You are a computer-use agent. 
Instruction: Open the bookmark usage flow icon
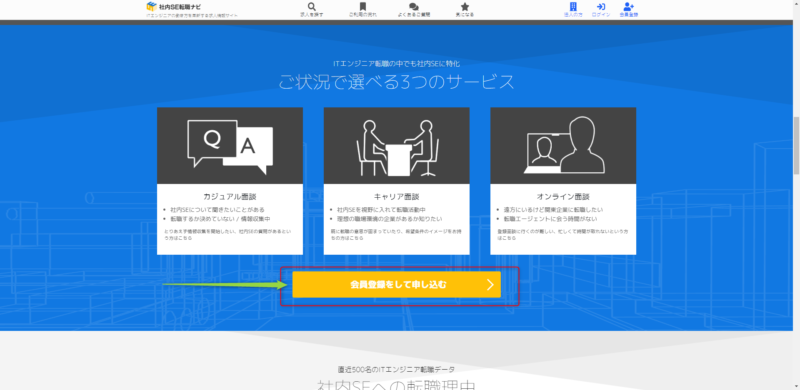[362, 7]
